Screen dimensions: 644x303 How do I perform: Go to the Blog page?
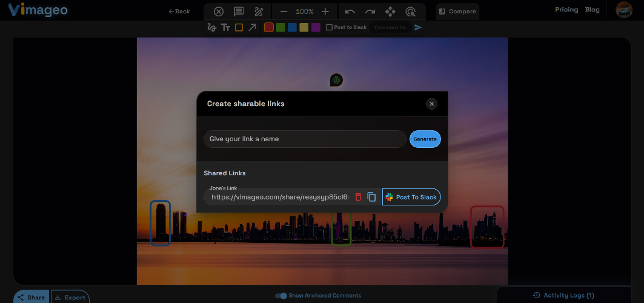[x=593, y=10]
